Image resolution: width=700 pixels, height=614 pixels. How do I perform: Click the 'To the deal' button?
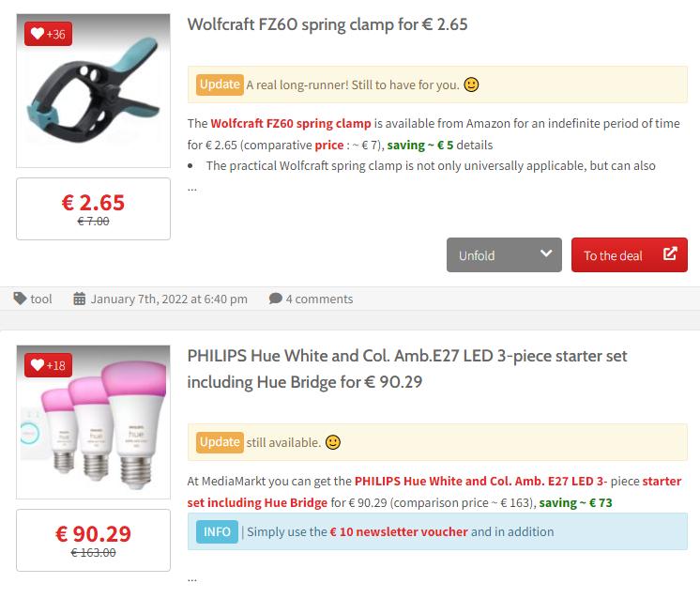click(x=630, y=255)
